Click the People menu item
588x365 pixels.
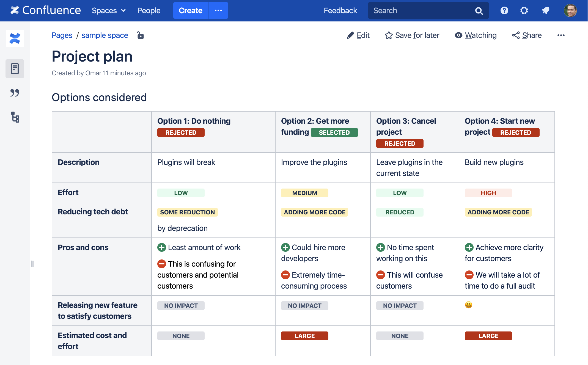pos(149,10)
